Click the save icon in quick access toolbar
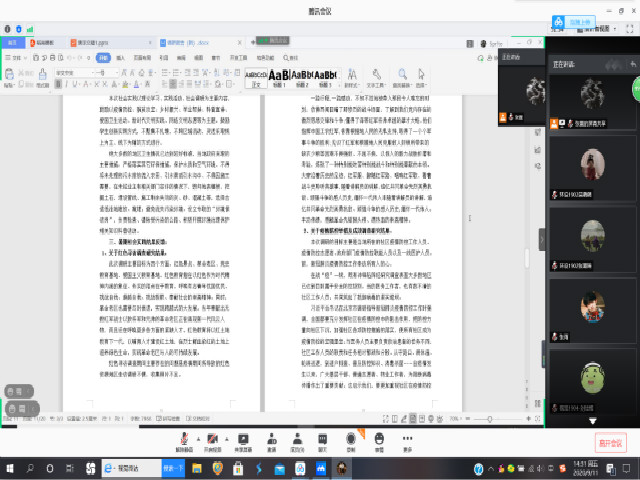Image resolution: width=640 pixels, height=480 pixels. click(x=36, y=58)
